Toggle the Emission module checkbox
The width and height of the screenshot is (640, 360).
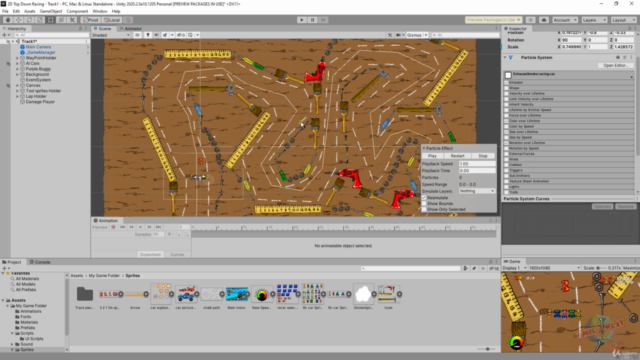[x=507, y=82]
